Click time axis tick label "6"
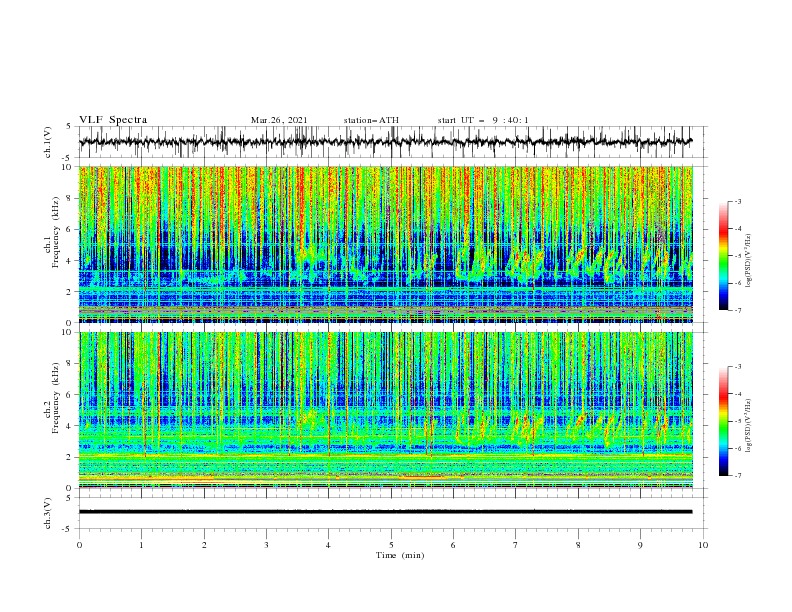This screenshot has width=792, height=612. pyautogui.click(x=453, y=545)
